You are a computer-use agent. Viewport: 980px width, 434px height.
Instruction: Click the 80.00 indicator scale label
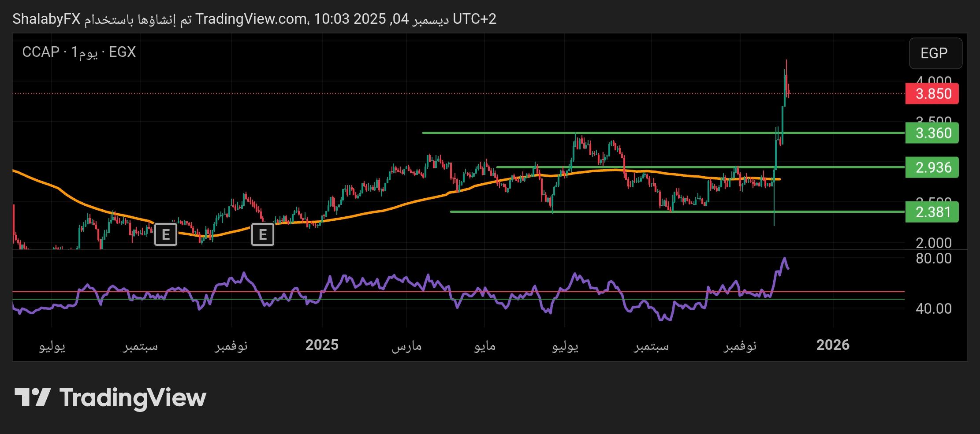[x=933, y=259]
